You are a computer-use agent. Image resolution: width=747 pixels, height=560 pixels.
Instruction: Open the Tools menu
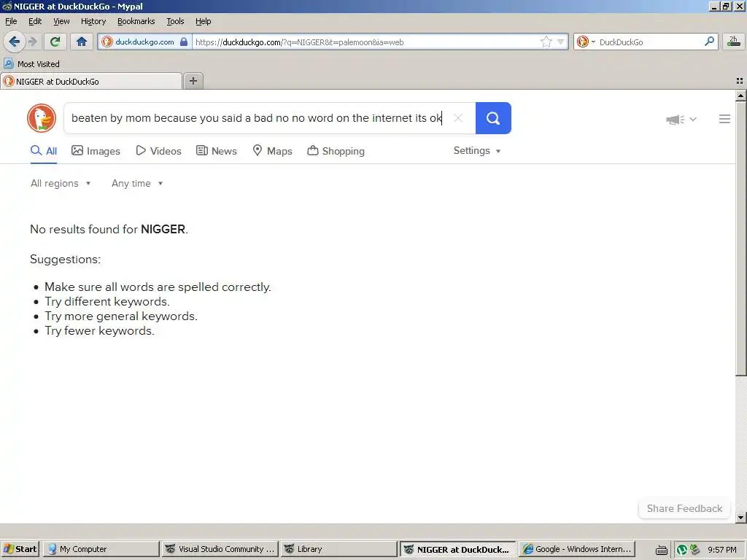175,21
